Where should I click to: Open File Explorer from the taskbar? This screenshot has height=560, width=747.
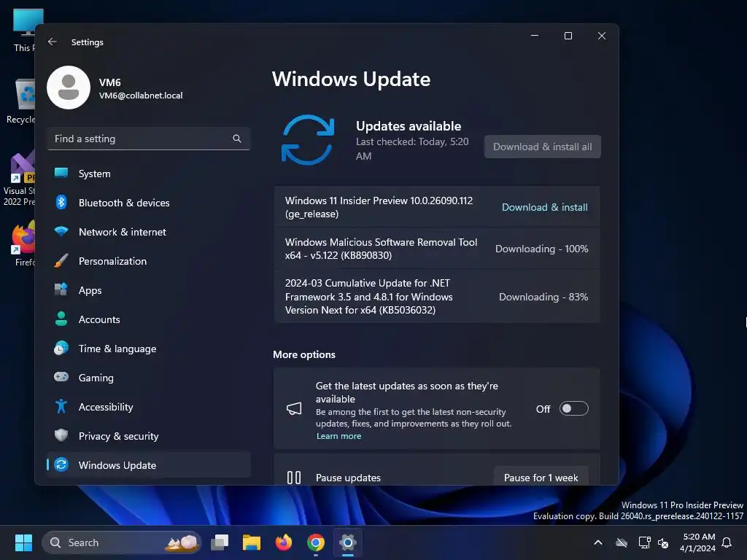252,542
